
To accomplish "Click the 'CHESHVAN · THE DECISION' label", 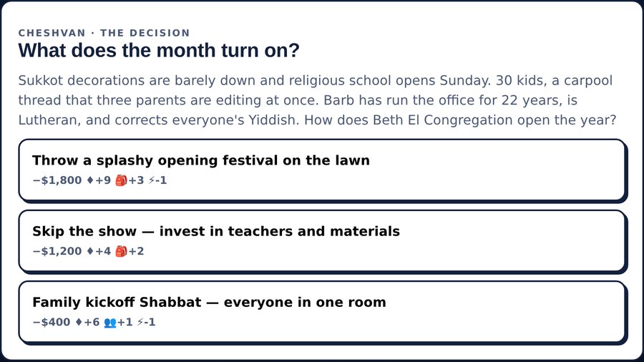I will (104, 33).
